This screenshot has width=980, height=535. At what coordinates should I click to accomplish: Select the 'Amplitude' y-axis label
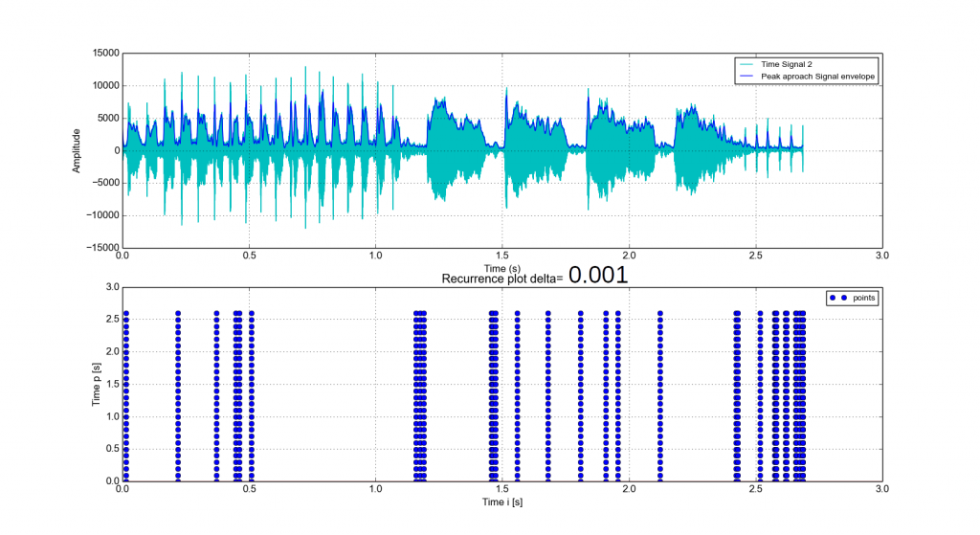pos(77,150)
